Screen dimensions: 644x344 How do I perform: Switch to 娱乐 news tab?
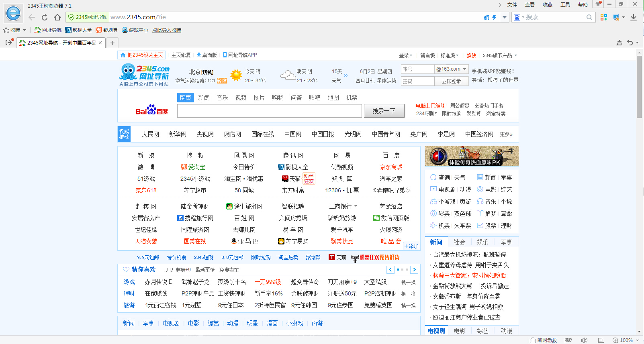click(482, 242)
